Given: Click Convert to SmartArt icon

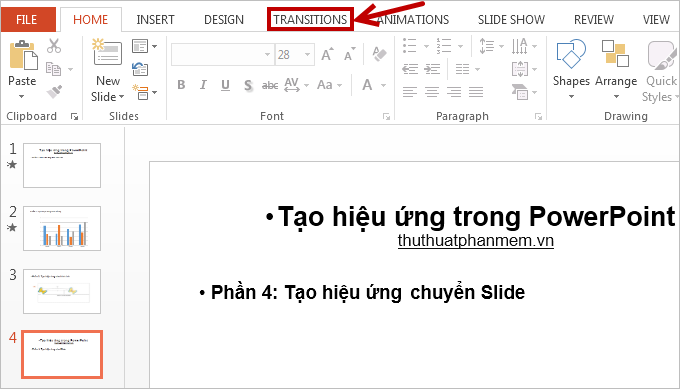Looking at the screenshot, I should pos(523,92).
